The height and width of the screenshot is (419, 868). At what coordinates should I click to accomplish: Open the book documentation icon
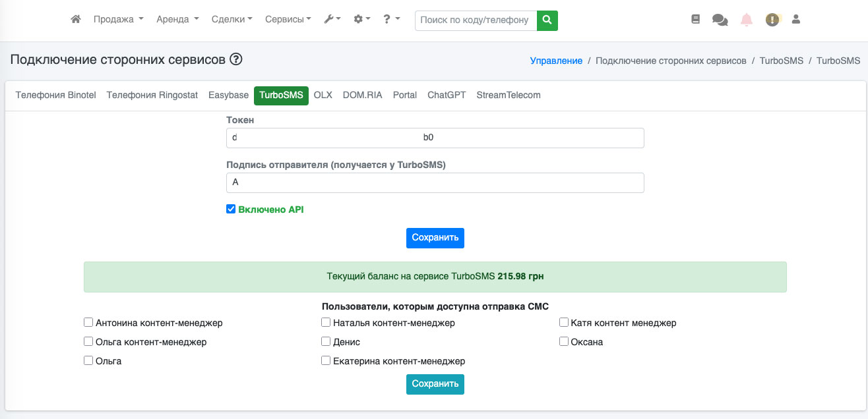click(x=695, y=20)
